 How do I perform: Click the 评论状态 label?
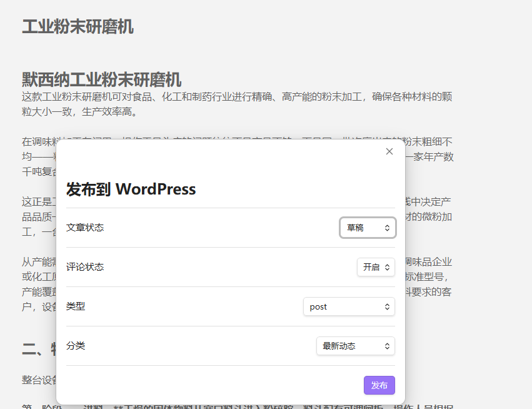point(85,267)
